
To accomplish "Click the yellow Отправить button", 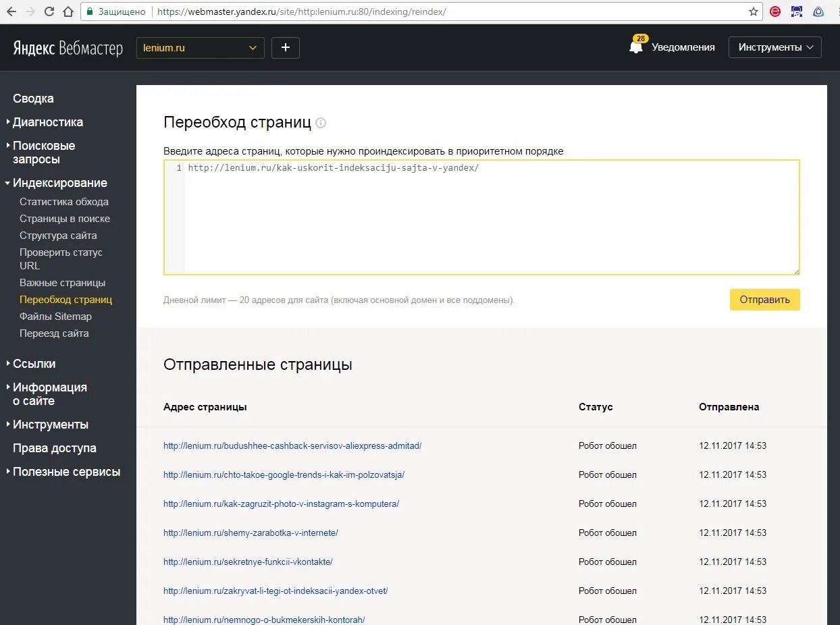I will pos(764,300).
